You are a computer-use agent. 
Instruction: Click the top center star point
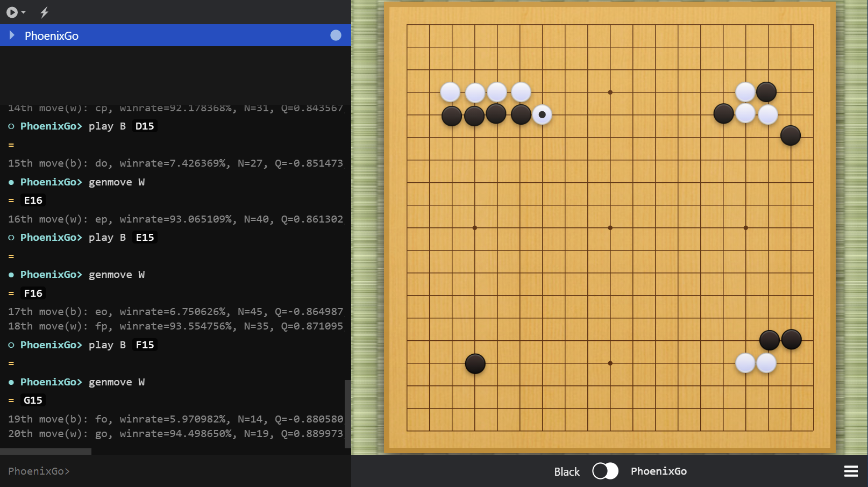610,92
